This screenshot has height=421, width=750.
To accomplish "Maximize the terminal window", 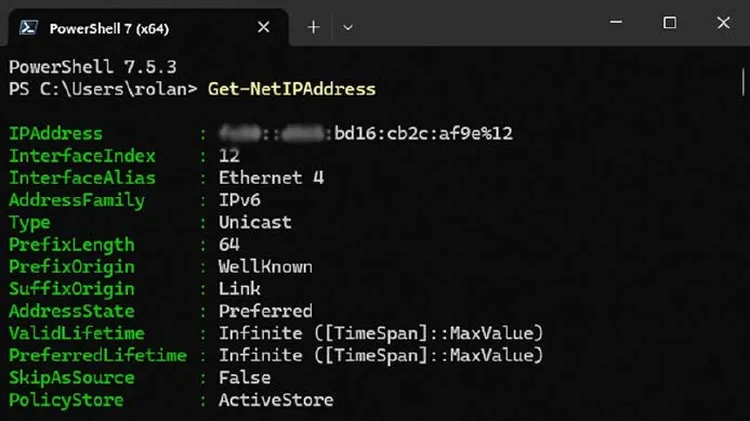I will pos(669,23).
